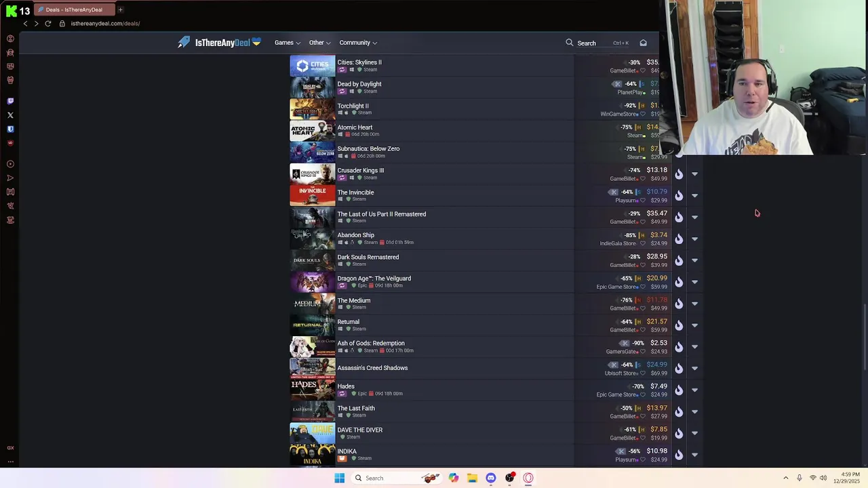The height and width of the screenshot is (488, 868).
Task: Click the volume icon in system tray
Action: point(823,478)
